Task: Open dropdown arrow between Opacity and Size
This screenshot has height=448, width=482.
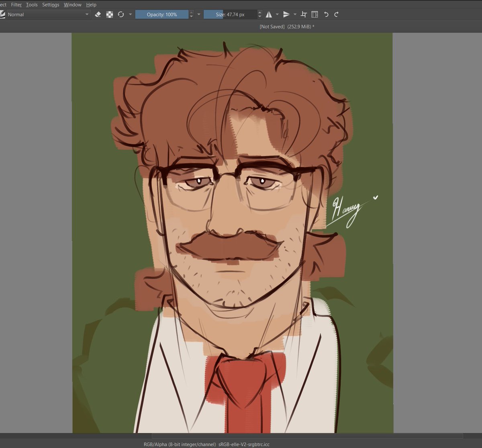Action: (199, 14)
